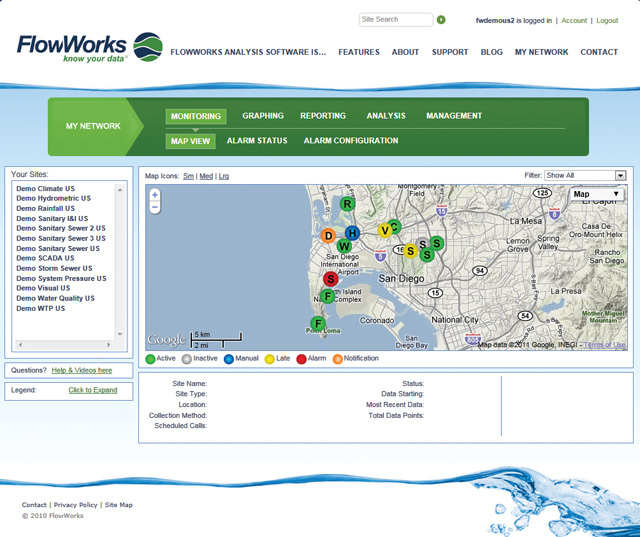Click into the Site Search field
Viewport: 640px width, 537px height.
click(x=395, y=19)
